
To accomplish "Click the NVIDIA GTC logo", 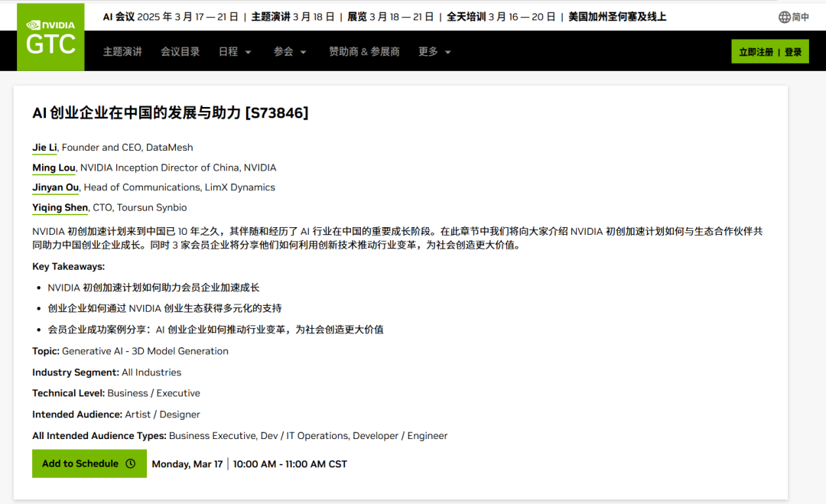I will tap(50, 37).
